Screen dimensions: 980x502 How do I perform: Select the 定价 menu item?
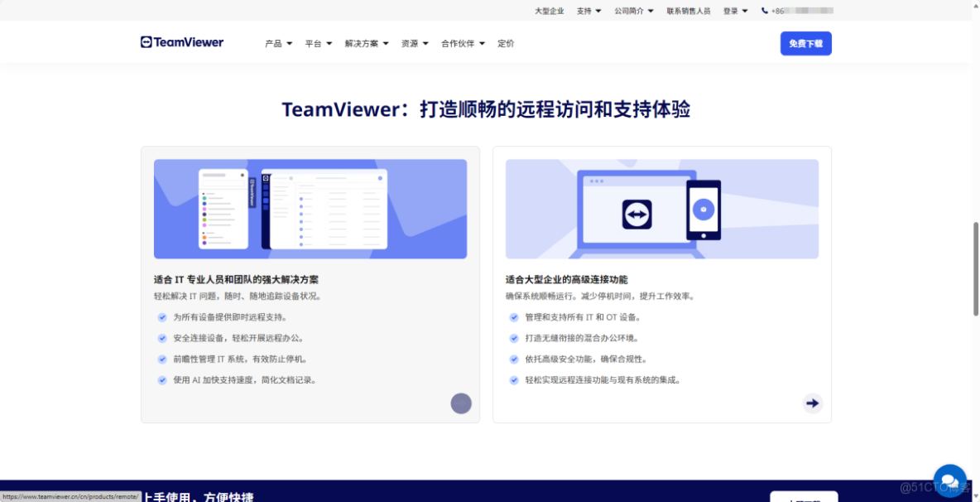(506, 43)
